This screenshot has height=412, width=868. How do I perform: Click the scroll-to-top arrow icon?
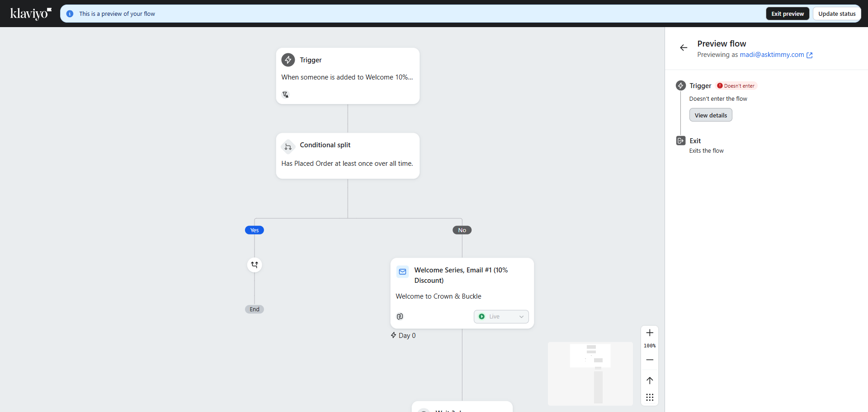click(650, 380)
